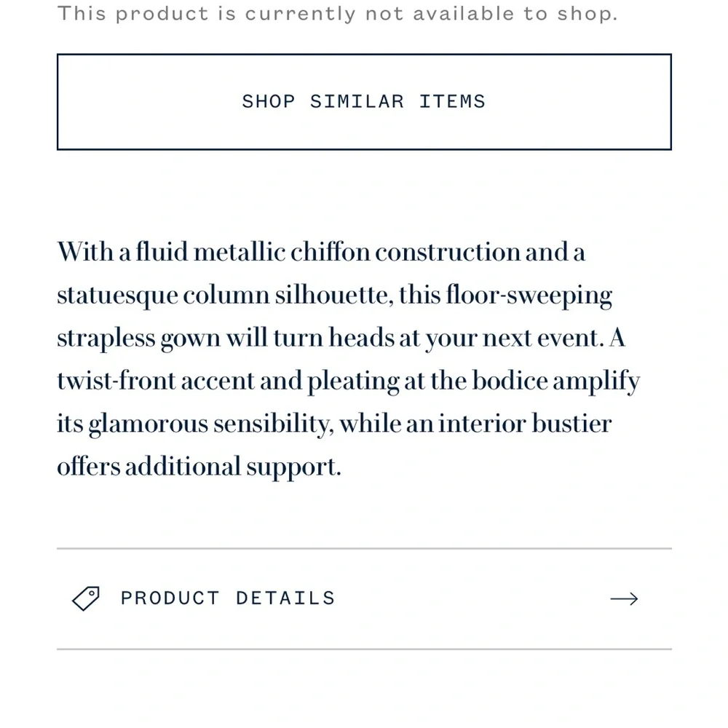Image resolution: width=728 pixels, height=728 pixels.
Task: Click the line starting 'strapless gown will turn'
Action: click(341, 339)
